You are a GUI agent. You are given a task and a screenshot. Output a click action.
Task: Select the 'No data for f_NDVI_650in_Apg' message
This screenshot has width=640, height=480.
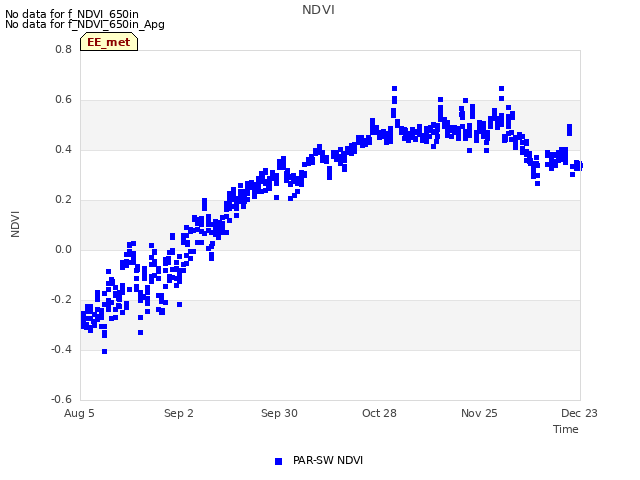tap(85, 24)
